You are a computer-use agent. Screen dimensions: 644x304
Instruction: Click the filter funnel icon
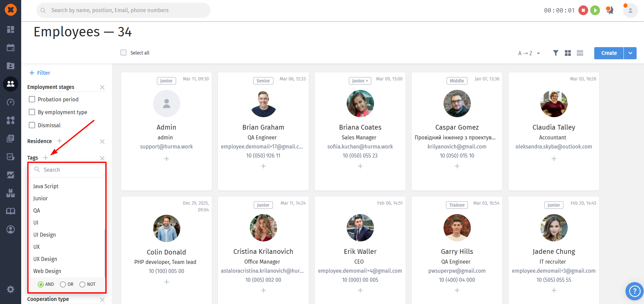coord(556,53)
